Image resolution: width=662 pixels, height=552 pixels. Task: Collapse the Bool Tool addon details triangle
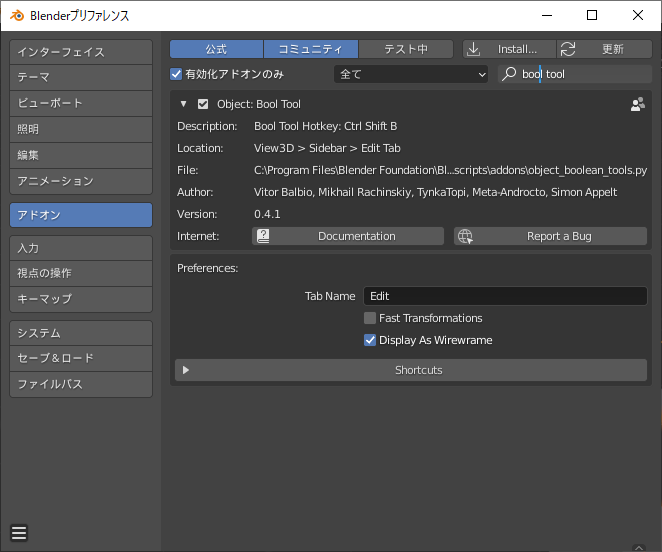click(x=183, y=104)
